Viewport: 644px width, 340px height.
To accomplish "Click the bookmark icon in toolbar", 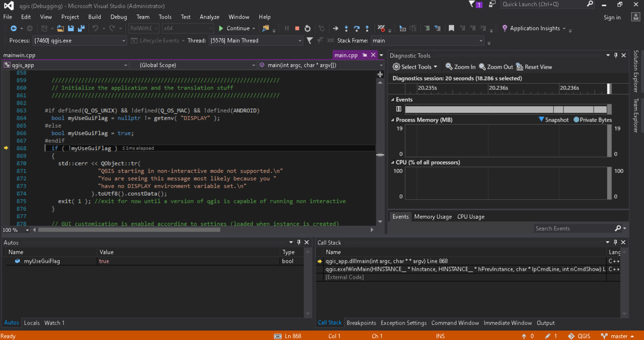I will coord(451,28).
